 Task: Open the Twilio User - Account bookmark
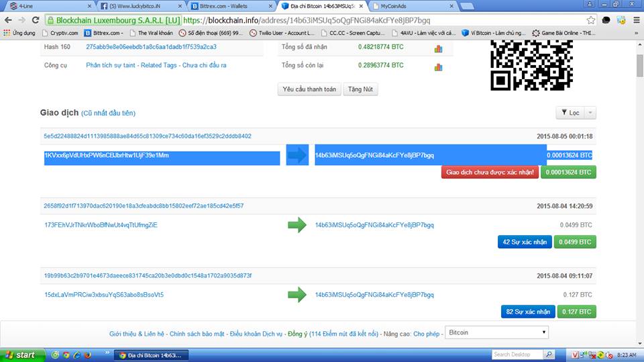[x=282, y=33]
